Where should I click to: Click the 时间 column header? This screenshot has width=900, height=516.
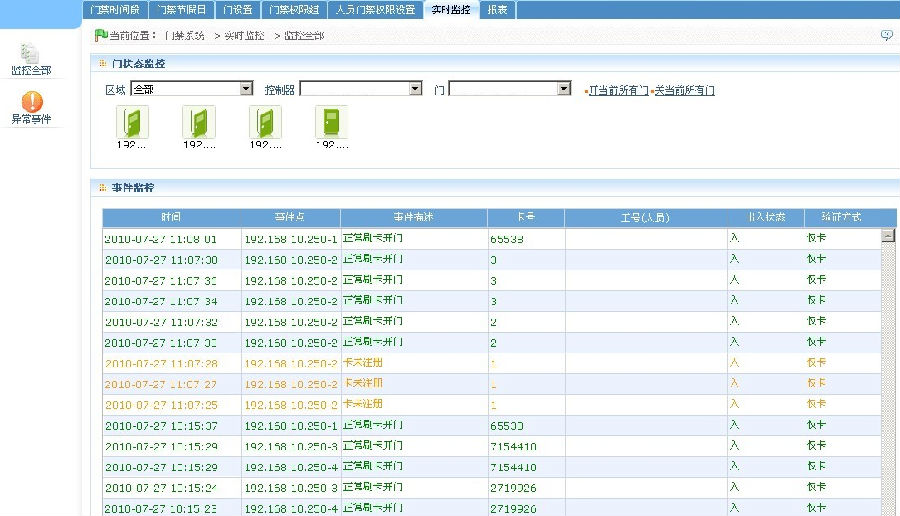pos(171,217)
